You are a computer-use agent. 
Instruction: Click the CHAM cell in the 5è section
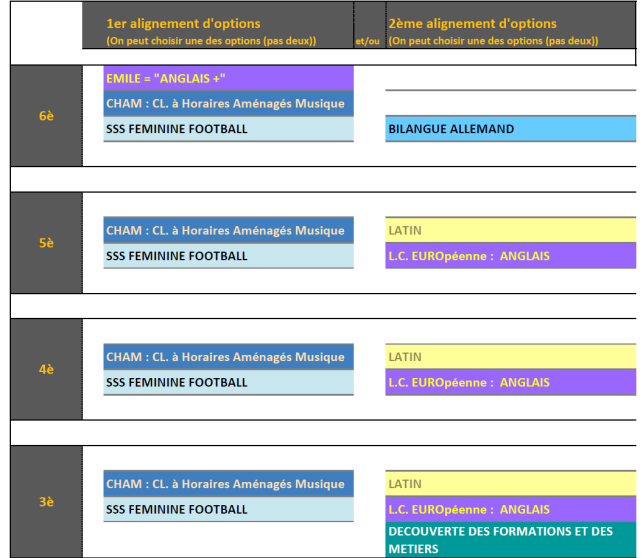[x=228, y=231]
